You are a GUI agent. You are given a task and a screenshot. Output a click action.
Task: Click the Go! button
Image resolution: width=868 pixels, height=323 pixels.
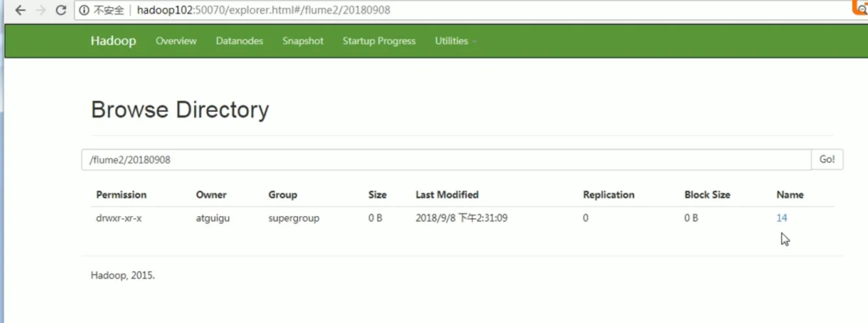coord(827,160)
